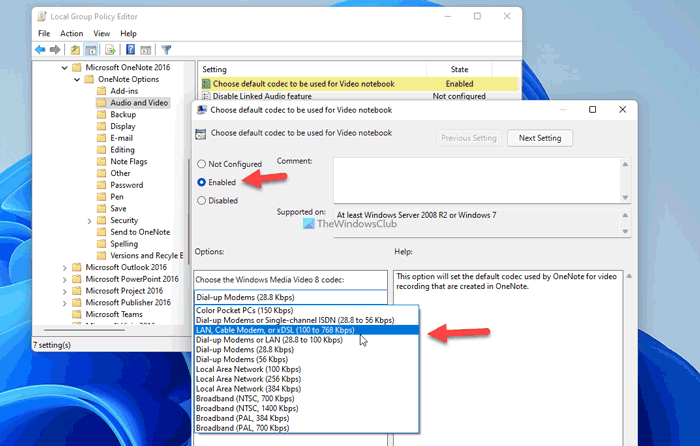The height and width of the screenshot is (446, 700).
Task: Click the Save folder icon
Action: (x=102, y=208)
